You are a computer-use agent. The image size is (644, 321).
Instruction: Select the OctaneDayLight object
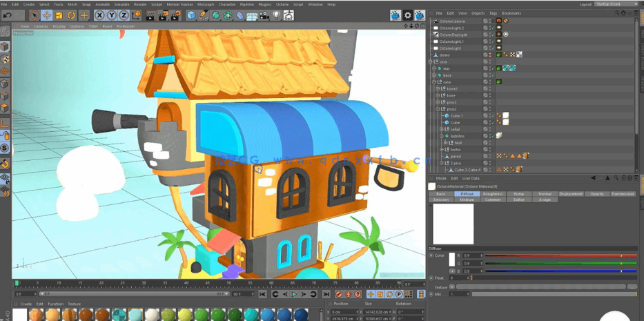[453, 35]
